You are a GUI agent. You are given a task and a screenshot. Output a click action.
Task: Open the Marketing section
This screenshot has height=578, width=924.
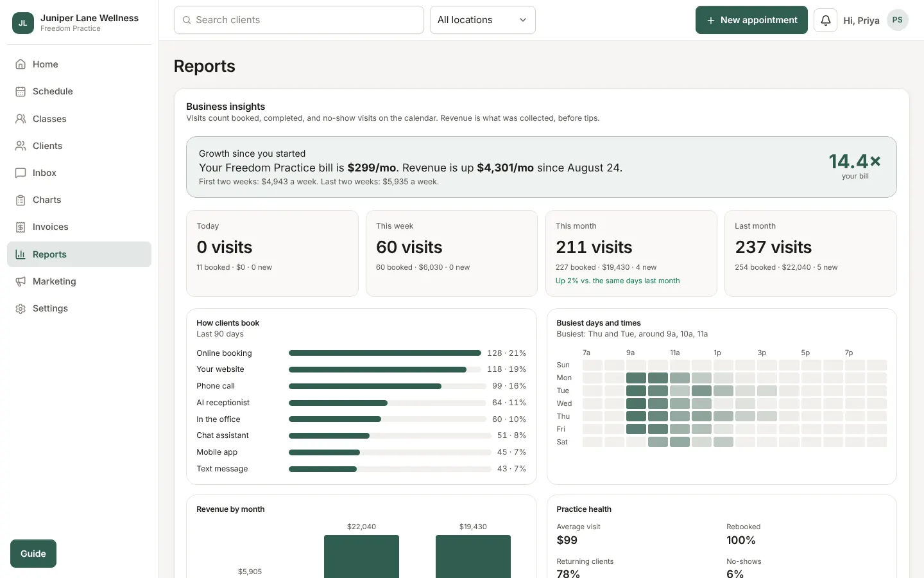(x=79, y=281)
